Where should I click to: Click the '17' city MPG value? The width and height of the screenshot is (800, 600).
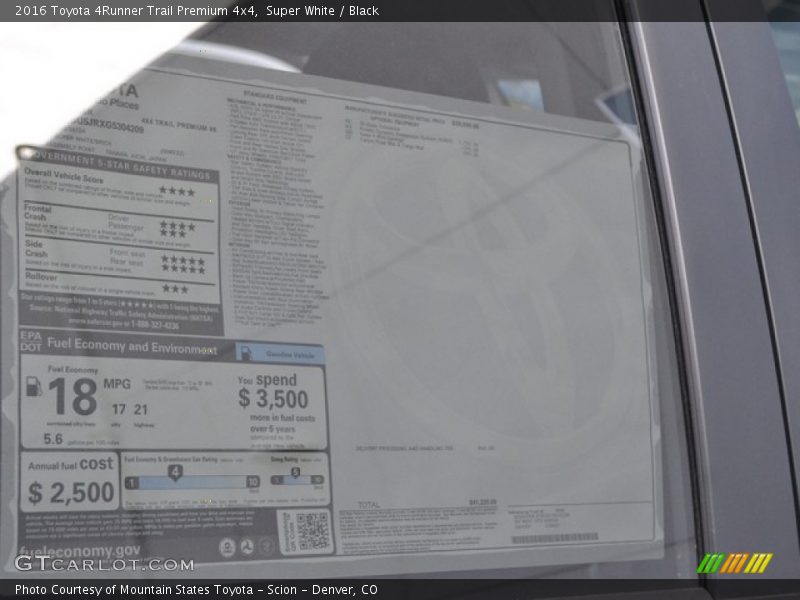click(118, 409)
